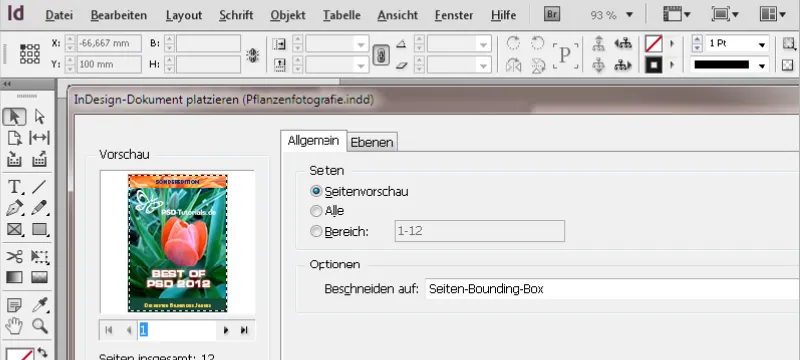The width and height of the screenshot is (800, 360).
Task: Open the Schrift menu
Action: point(236,15)
